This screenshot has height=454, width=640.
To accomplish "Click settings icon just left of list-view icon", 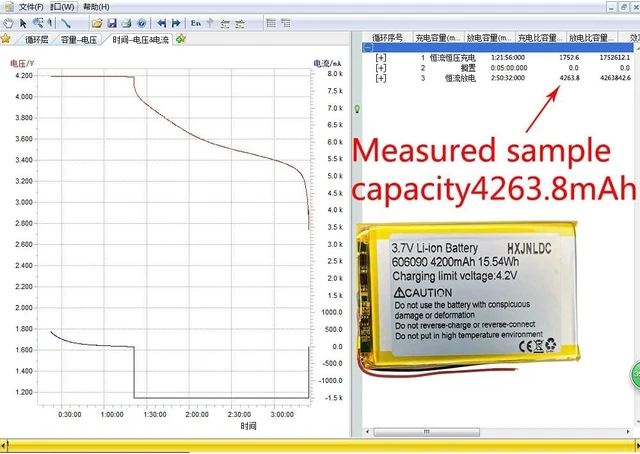I will 240,24.
